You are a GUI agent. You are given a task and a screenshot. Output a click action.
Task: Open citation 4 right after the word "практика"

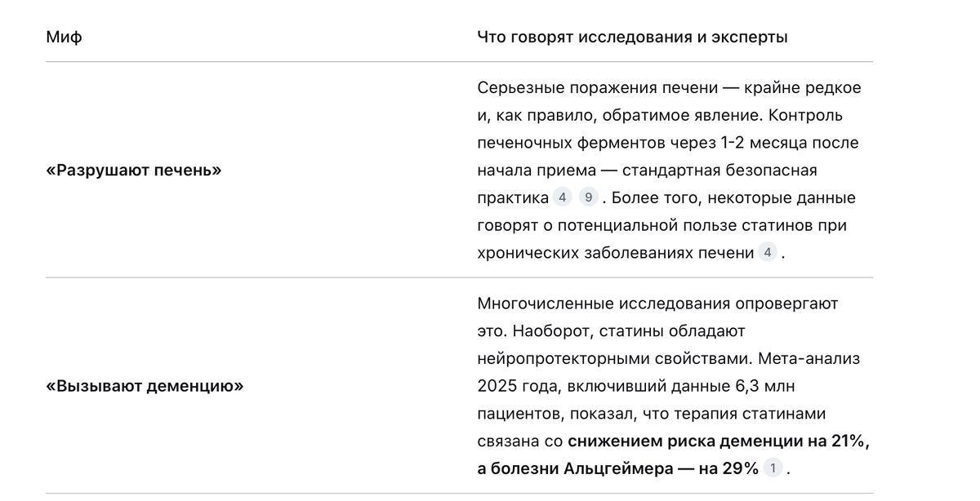coord(562,197)
